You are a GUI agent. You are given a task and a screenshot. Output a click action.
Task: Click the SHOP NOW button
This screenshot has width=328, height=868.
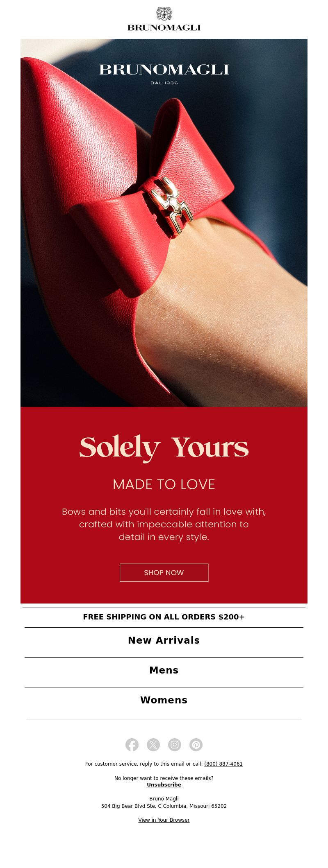(x=164, y=572)
